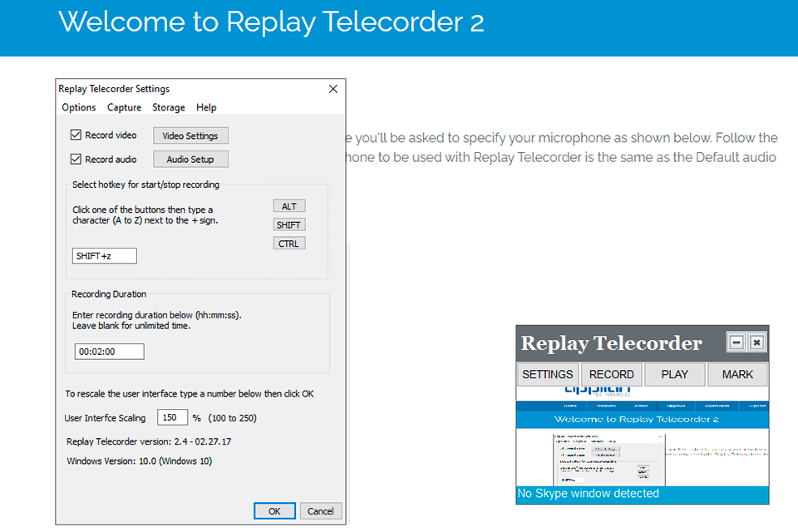Viewport: 798px width, 532px height.
Task: Click MARK in the Replay Telecorder window
Action: click(737, 374)
